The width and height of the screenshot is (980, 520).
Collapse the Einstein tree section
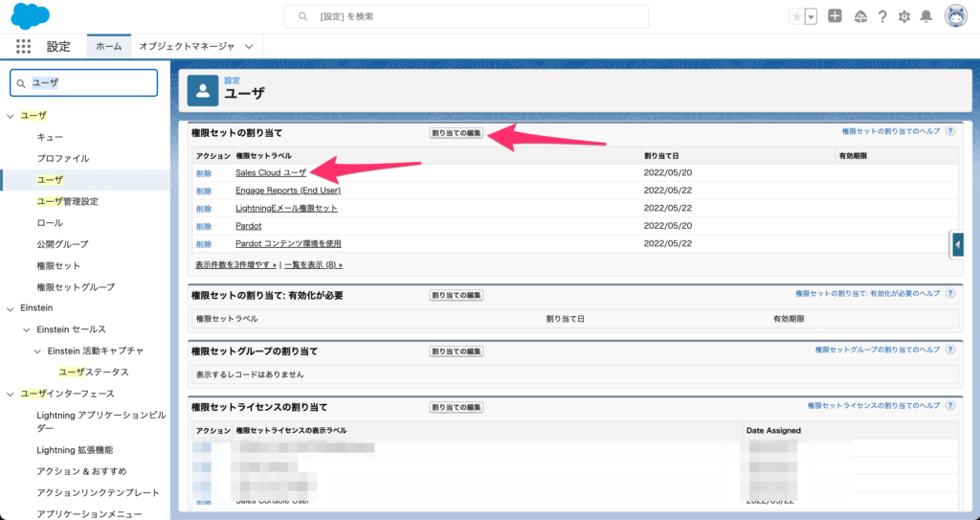(x=10, y=308)
